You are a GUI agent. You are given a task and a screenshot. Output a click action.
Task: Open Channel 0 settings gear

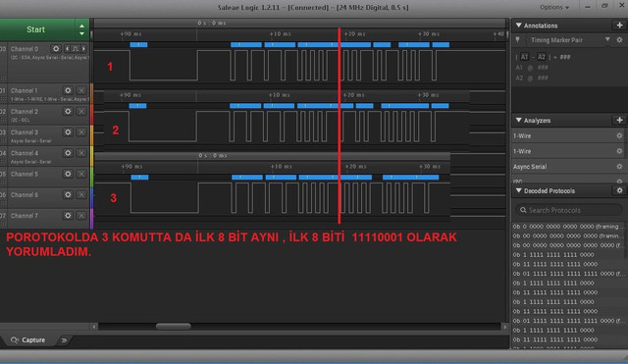click(56, 49)
